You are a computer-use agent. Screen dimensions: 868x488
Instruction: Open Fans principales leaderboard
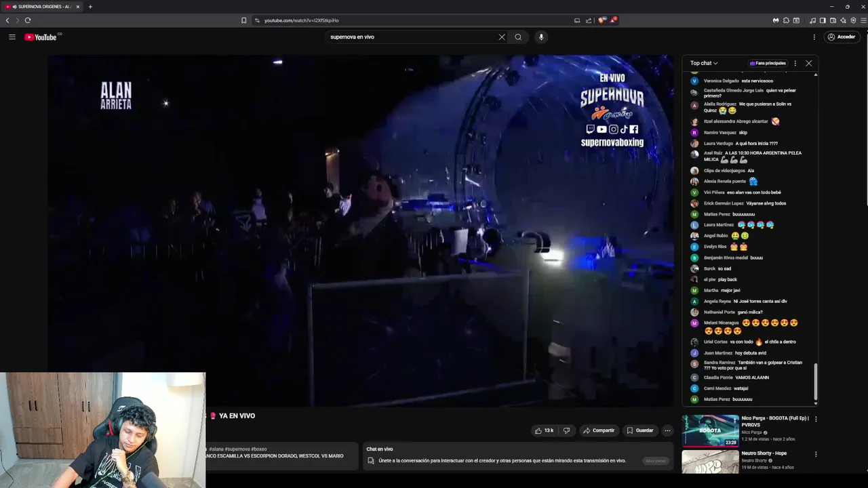[768, 63]
